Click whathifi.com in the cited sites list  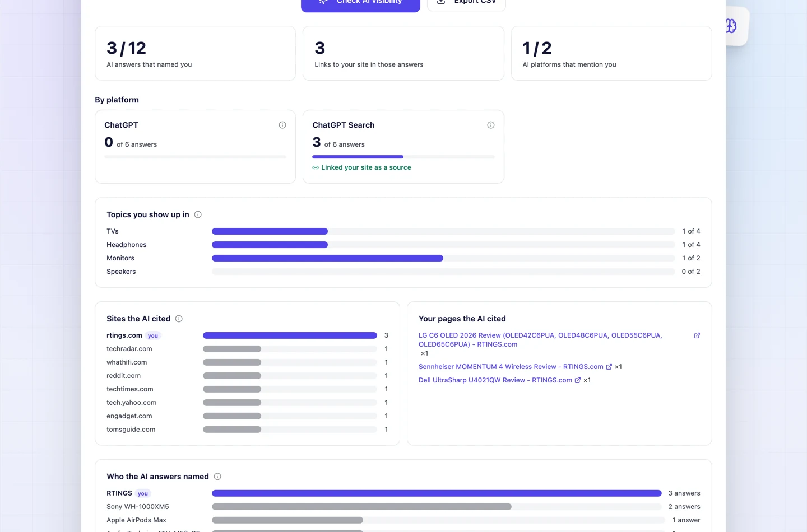click(x=127, y=362)
